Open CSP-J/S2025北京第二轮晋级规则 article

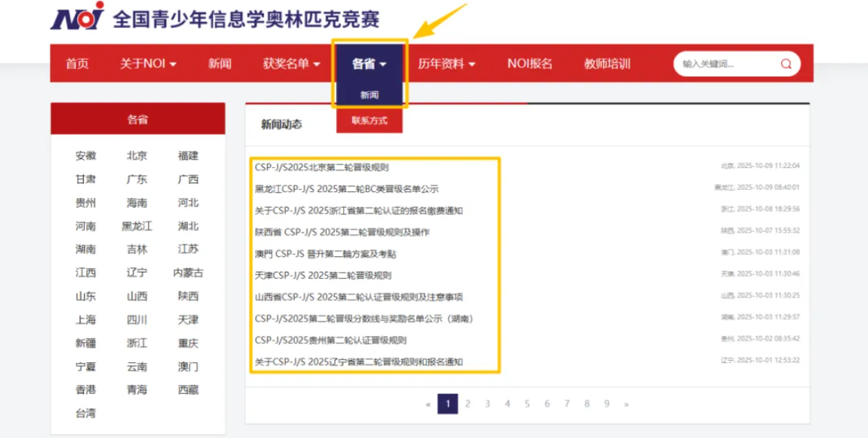(321, 167)
